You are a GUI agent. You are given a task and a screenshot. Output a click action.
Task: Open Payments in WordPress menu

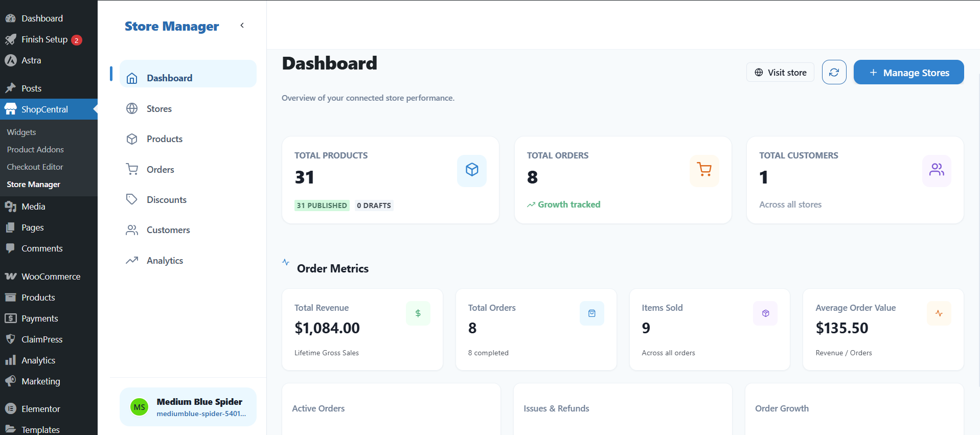(x=49, y=318)
